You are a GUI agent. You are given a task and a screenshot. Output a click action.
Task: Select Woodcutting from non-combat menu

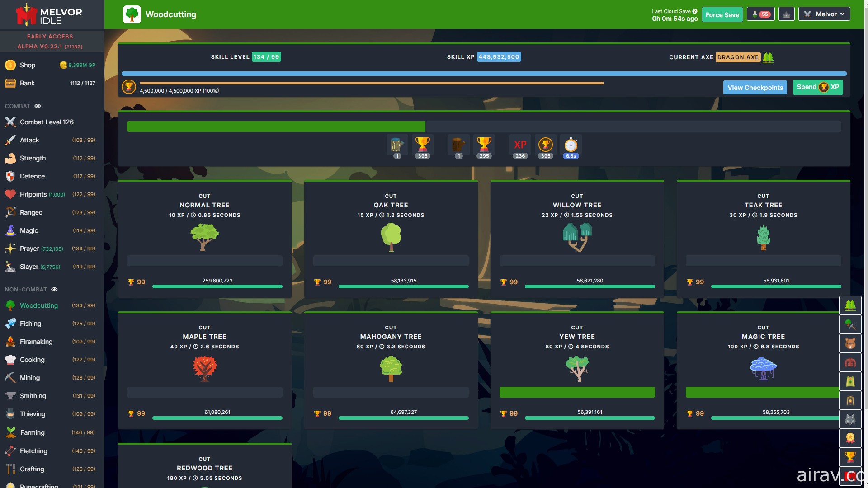39,305
